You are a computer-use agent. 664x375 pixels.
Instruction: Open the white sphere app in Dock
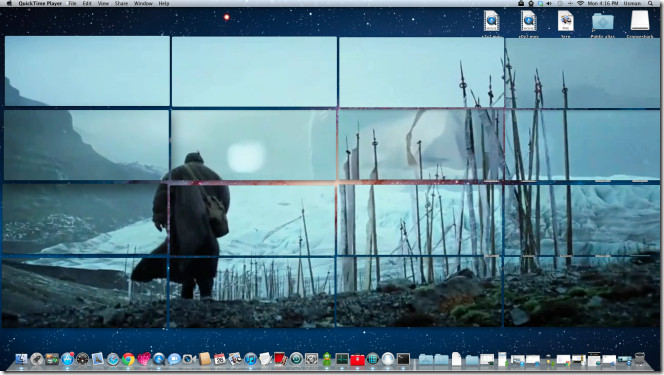(x=388, y=359)
